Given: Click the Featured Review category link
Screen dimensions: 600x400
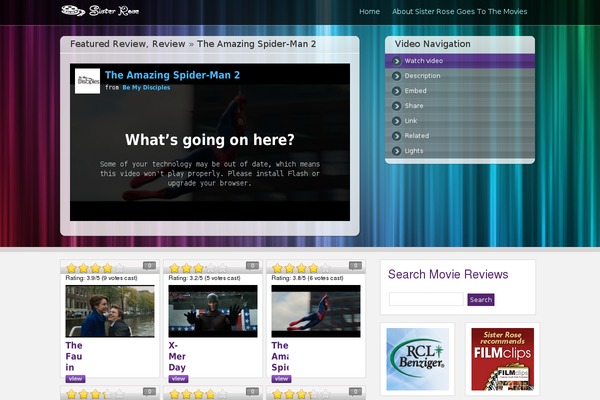Looking at the screenshot, I should [108, 44].
